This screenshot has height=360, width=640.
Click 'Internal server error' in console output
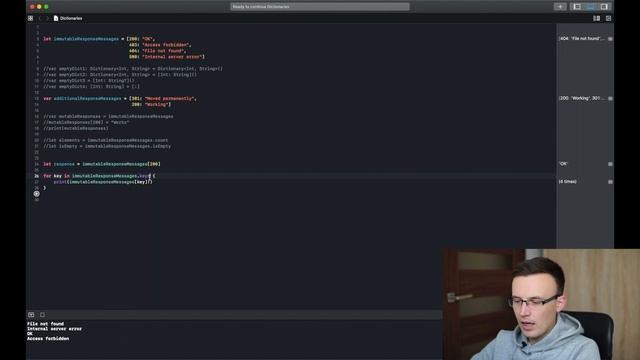(x=54, y=329)
